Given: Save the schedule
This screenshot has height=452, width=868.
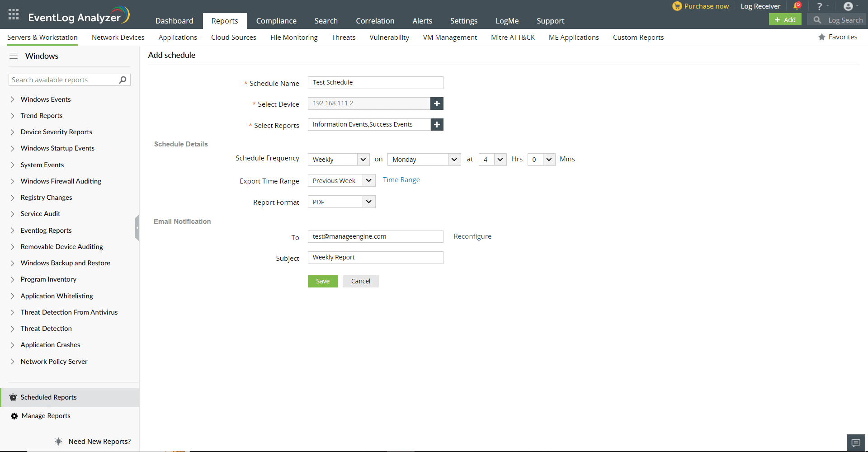Looking at the screenshot, I should coord(323,281).
